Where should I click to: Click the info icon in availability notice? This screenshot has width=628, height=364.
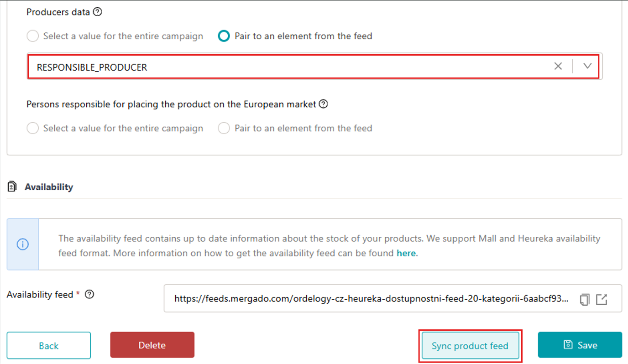point(23,244)
